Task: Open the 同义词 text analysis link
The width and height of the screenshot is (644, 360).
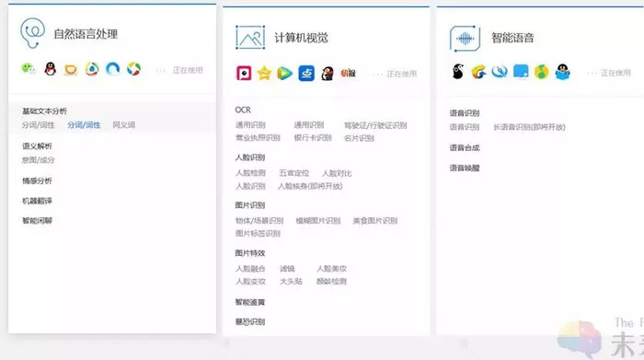Action: click(x=123, y=125)
